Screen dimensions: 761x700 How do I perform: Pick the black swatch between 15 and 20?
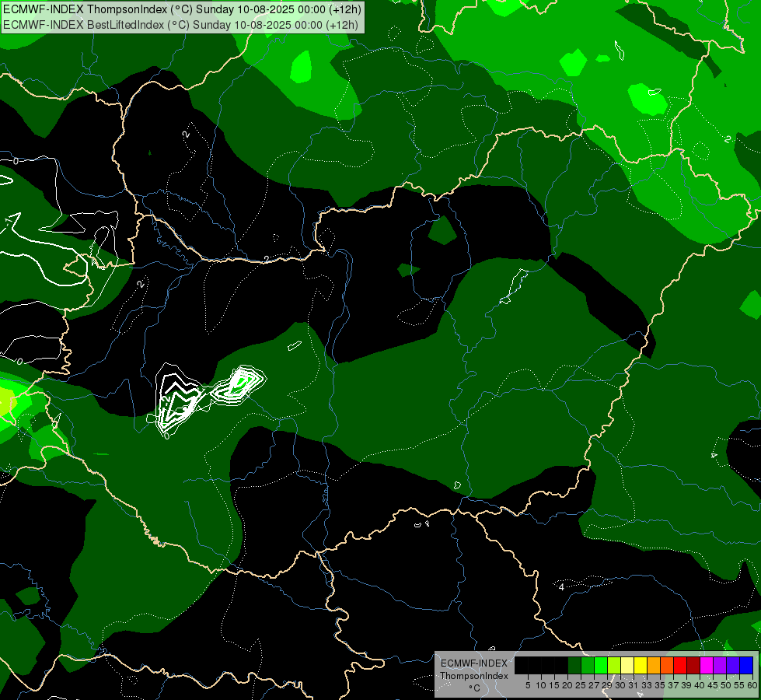pos(561,665)
